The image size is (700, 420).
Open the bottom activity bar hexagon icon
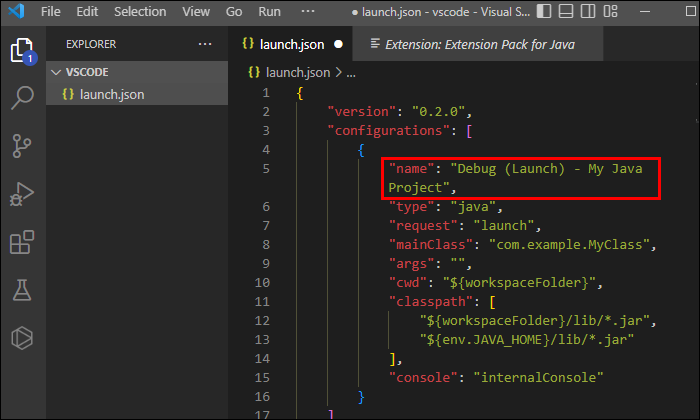22,337
